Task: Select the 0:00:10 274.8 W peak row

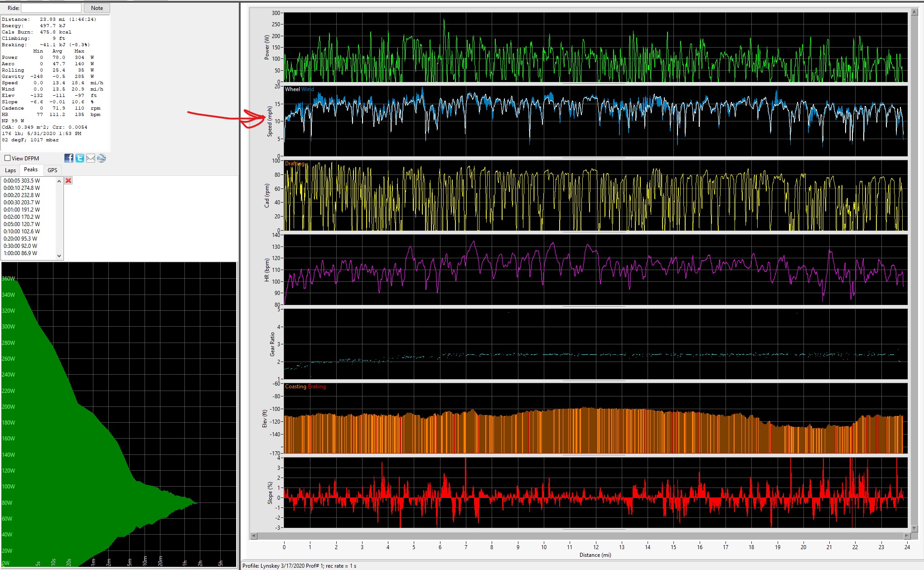Action: tap(22, 188)
